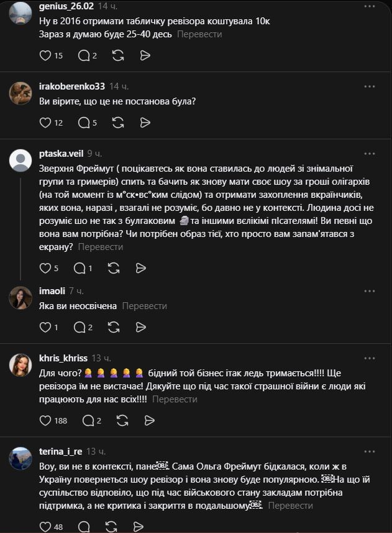Share genius_26.02's comment via send icon

pos(145,55)
